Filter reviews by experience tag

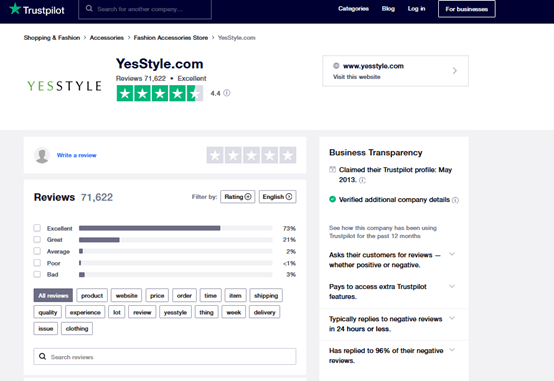(85, 312)
